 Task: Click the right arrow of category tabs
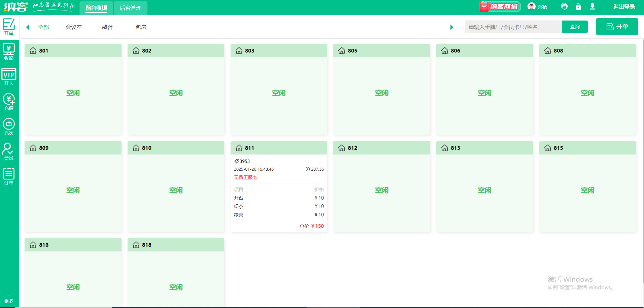pos(451,27)
